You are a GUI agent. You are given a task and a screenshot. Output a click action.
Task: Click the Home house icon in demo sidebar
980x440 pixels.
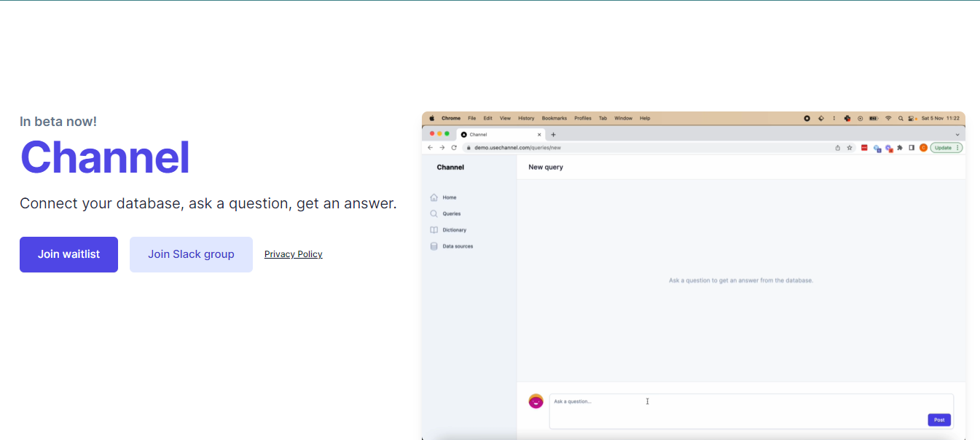(434, 197)
